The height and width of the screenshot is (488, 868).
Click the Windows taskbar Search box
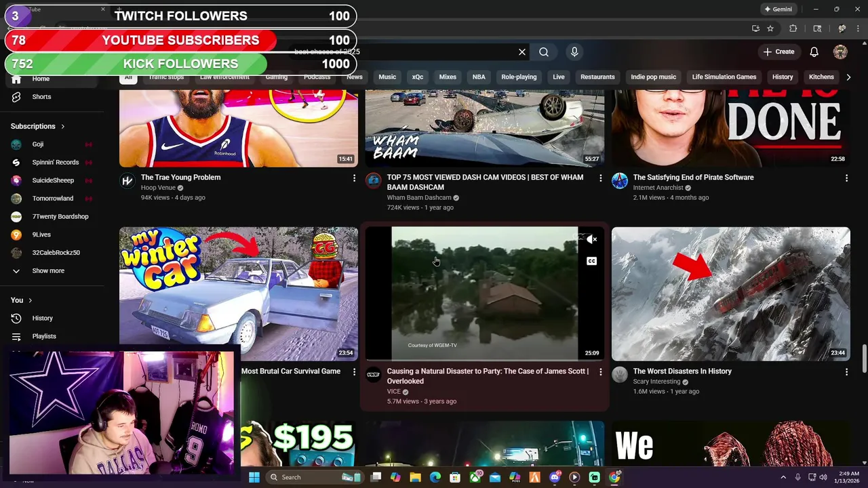coord(314,477)
